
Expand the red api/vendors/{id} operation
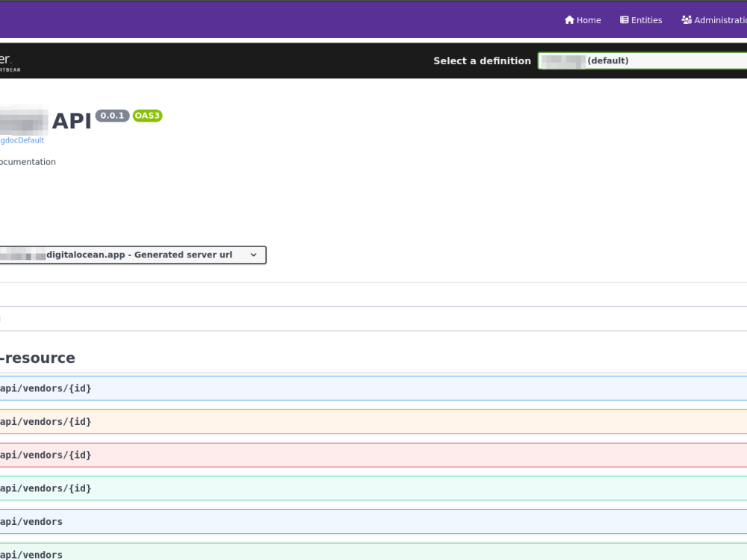point(373,455)
